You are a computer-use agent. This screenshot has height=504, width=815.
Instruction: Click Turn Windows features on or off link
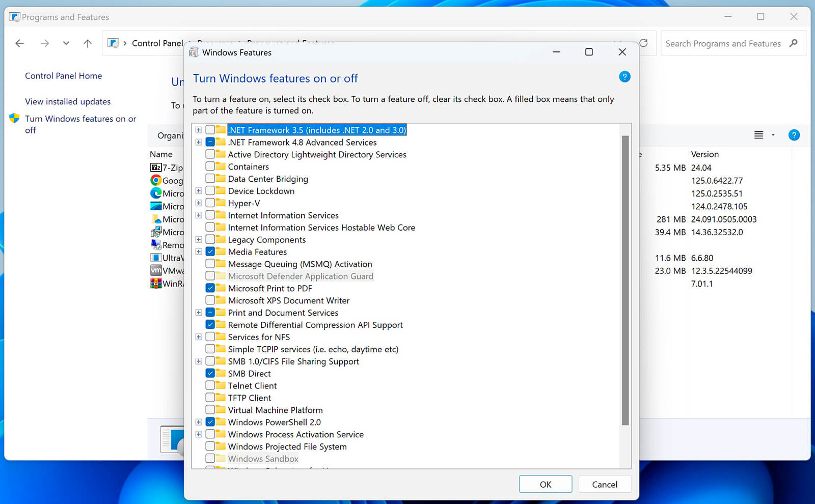coord(80,124)
